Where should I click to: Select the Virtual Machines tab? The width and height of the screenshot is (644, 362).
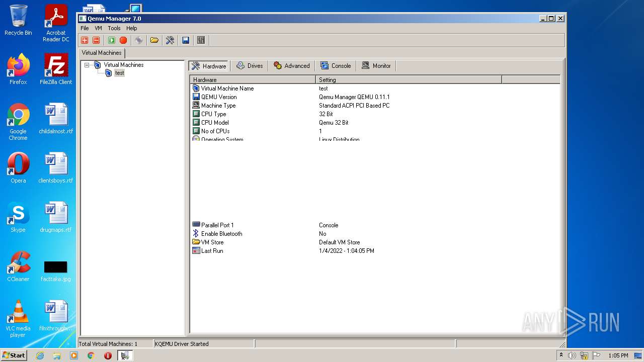tap(102, 53)
